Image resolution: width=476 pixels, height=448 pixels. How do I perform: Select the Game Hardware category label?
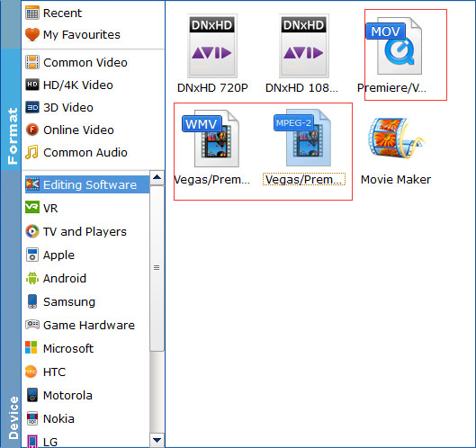(x=89, y=325)
